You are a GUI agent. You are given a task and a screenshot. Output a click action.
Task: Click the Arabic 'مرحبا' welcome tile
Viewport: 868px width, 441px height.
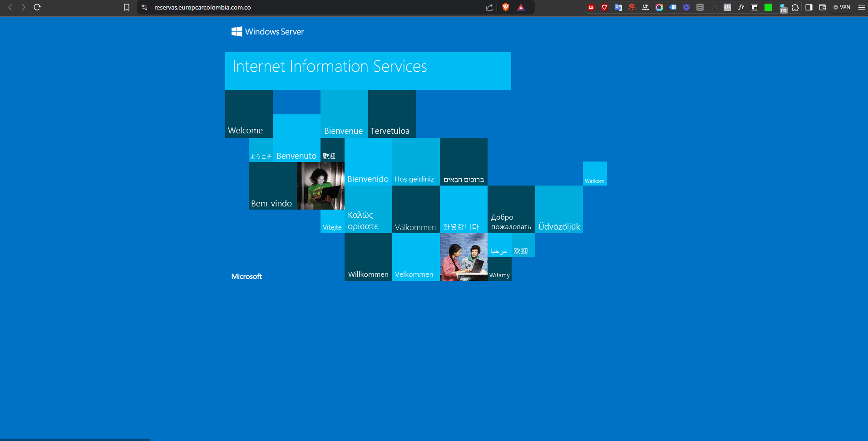(499, 245)
